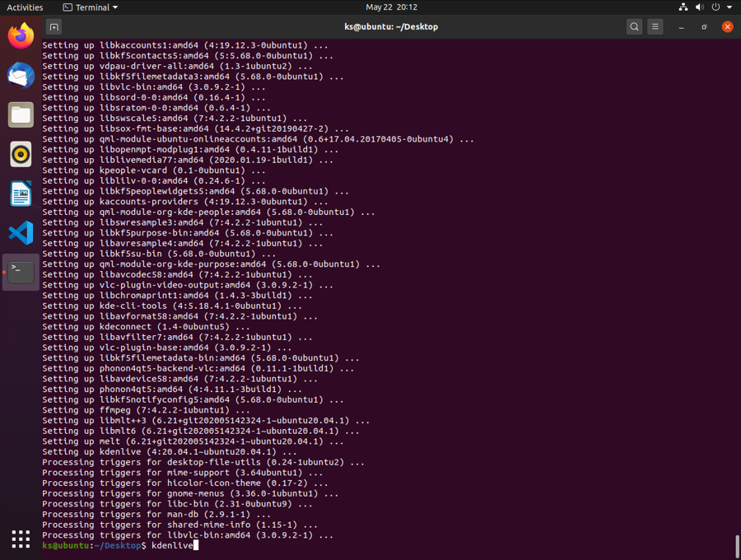Click 'Processing triggers for man-db' line

[x=156, y=514]
